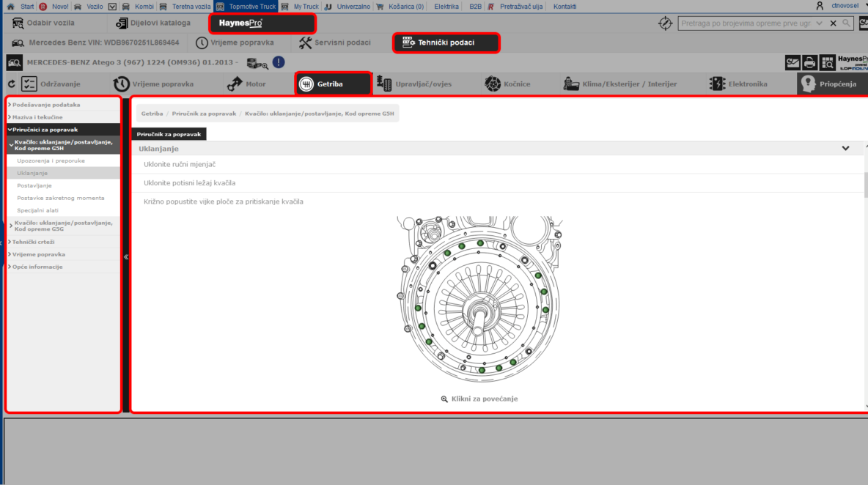The height and width of the screenshot is (485, 868).
Task: Click the email envelope icon
Action: pos(792,62)
